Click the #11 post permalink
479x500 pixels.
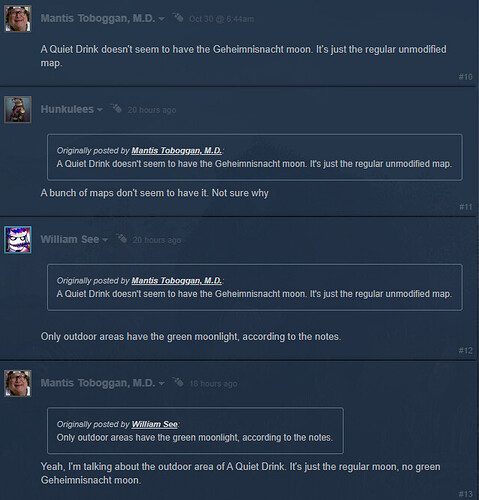tap(466, 207)
